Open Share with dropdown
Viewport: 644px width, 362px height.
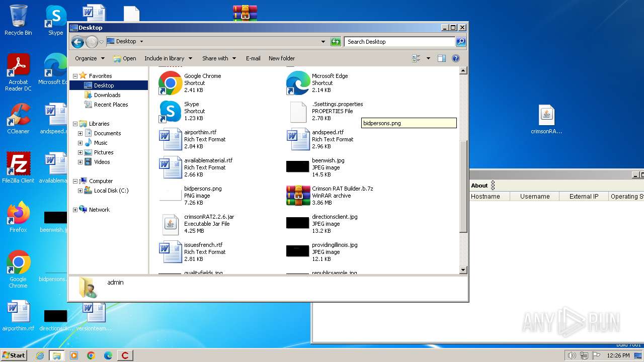point(219,58)
